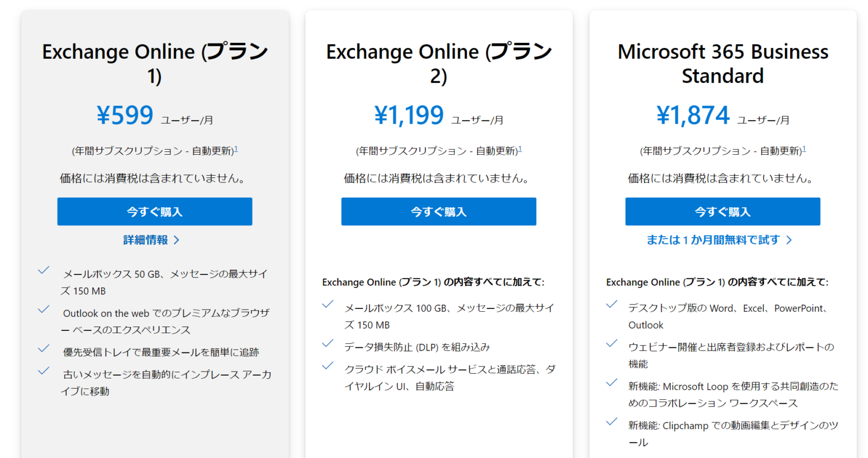
Task: Click the checkmark beside Microsoft Loop feature
Action: pyautogui.click(x=611, y=383)
